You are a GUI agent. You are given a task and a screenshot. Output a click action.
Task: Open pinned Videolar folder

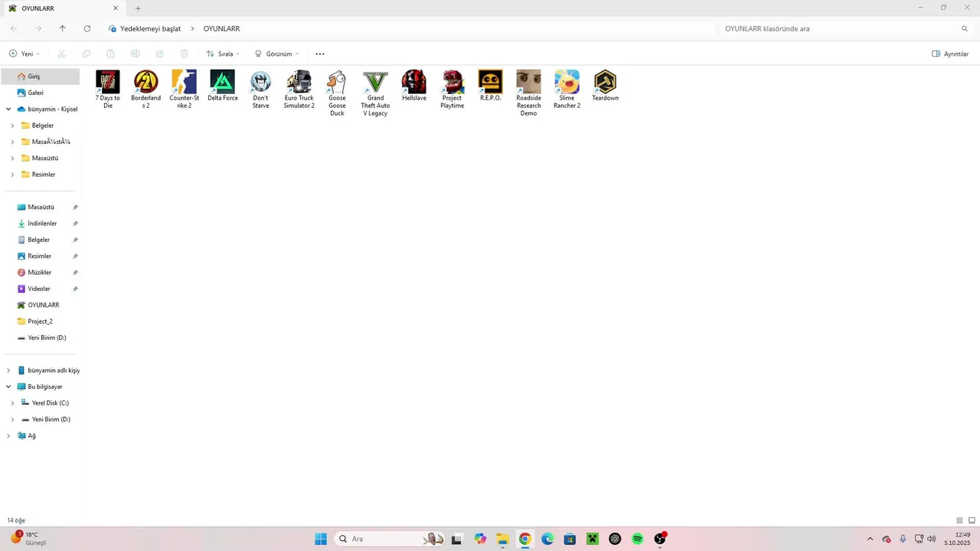(x=41, y=289)
